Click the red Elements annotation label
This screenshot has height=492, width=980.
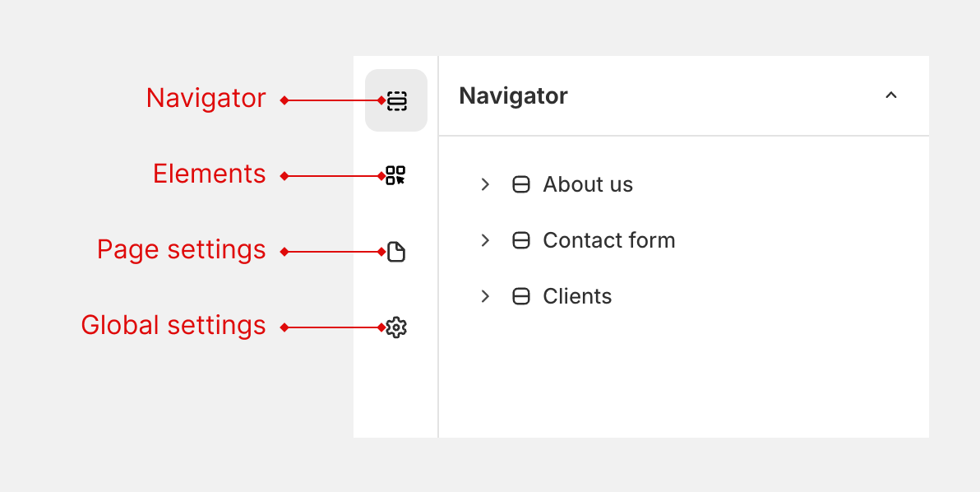[210, 174]
